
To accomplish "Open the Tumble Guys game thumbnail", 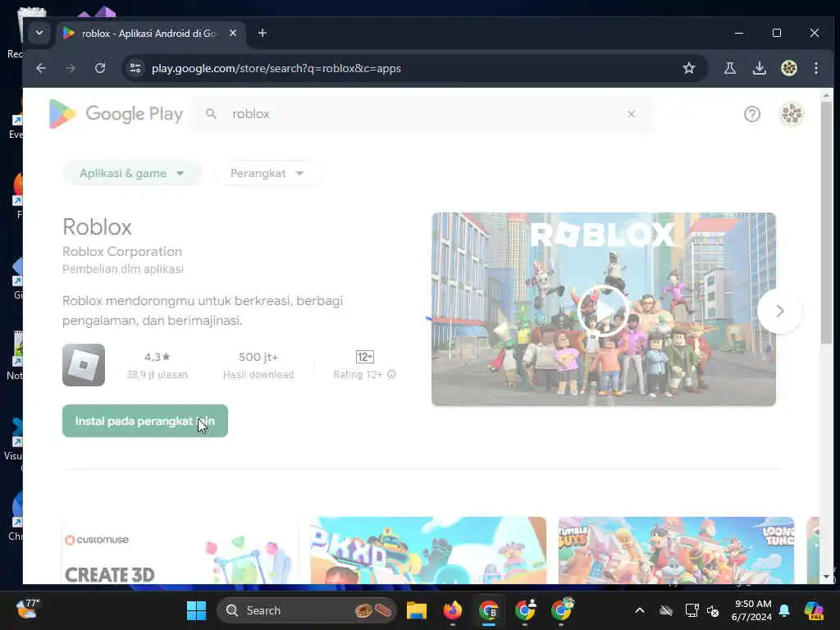I will tap(676, 550).
